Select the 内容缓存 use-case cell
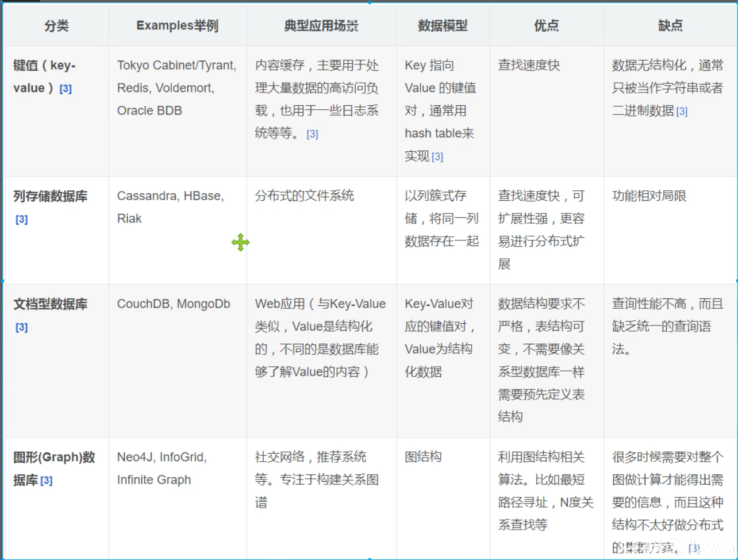 pos(321,111)
